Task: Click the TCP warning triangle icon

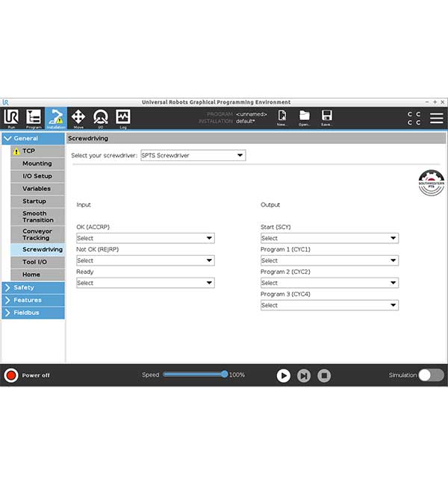Action: coord(16,151)
